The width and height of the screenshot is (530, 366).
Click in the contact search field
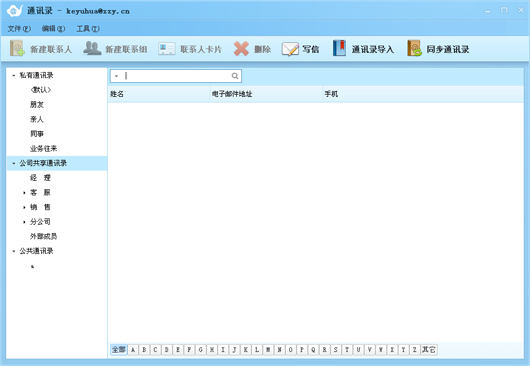tap(176, 76)
